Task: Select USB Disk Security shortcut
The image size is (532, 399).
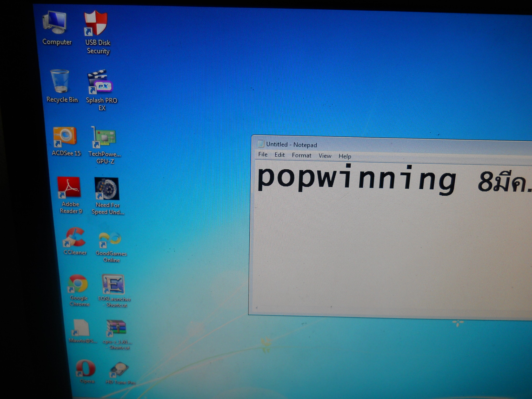Action: [96, 23]
